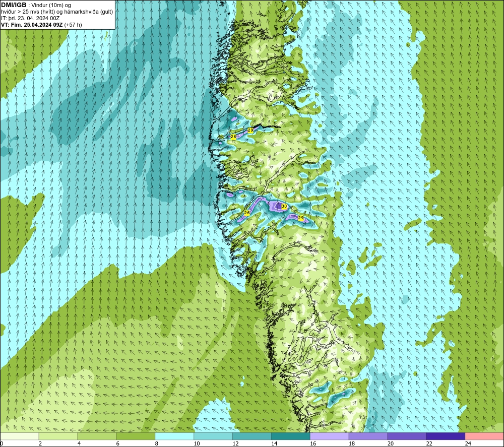Click the legend scale number 6

[x=117, y=443]
